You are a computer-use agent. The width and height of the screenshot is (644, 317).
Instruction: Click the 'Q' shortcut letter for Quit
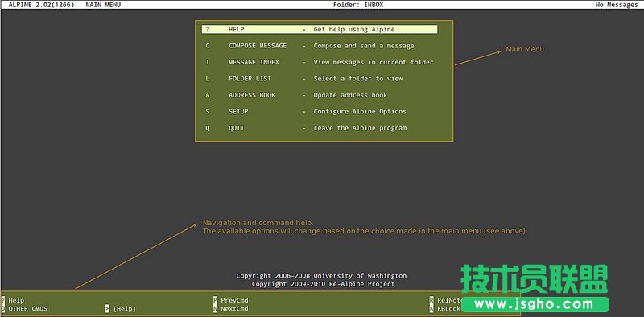pos(208,128)
